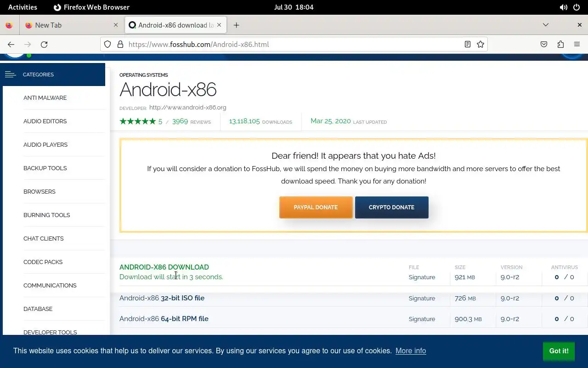Image resolution: width=588 pixels, height=368 pixels.
Task: Open the Firefox hamburger menu
Action: [x=577, y=45]
